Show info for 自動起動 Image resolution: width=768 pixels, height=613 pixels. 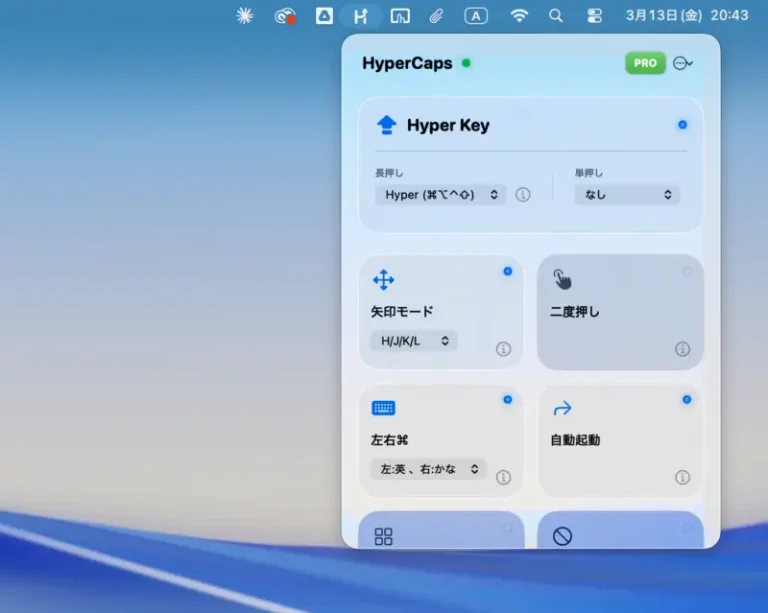pos(682,477)
